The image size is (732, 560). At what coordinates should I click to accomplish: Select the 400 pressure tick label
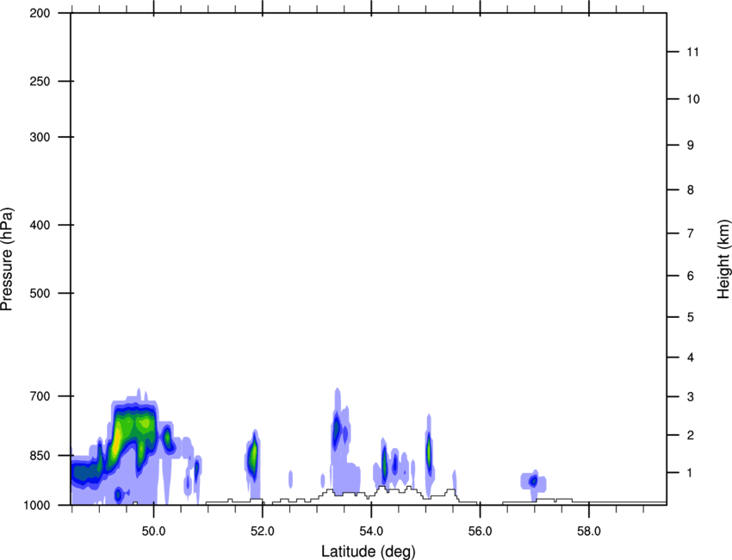[x=40, y=225]
